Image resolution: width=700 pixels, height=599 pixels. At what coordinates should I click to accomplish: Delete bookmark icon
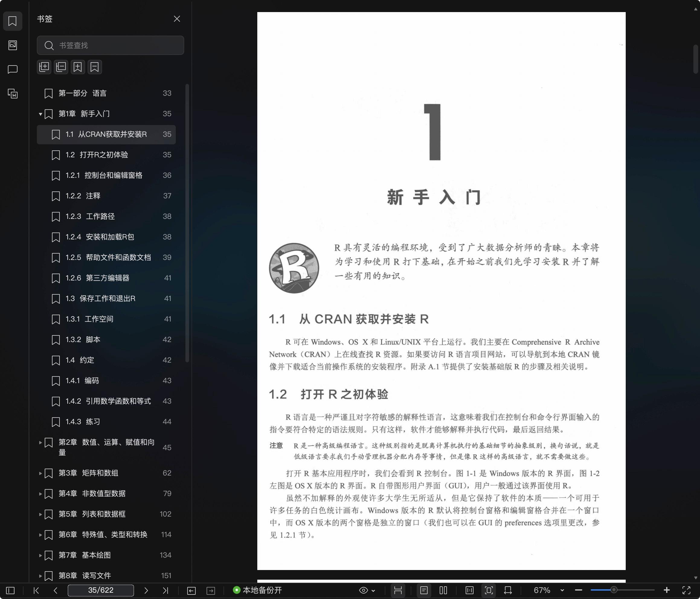pyautogui.click(x=95, y=67)
